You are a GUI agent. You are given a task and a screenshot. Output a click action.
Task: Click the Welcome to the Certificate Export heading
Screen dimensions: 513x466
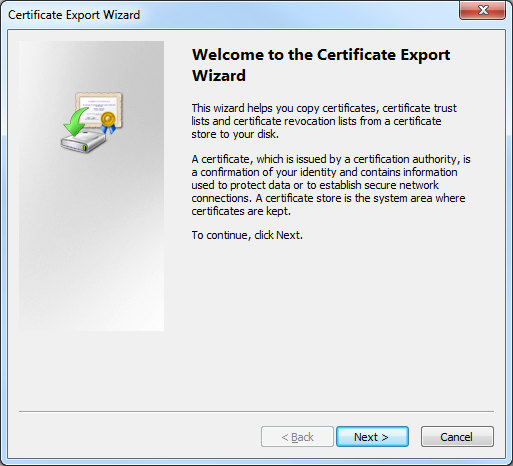click(x=321, y=55)
